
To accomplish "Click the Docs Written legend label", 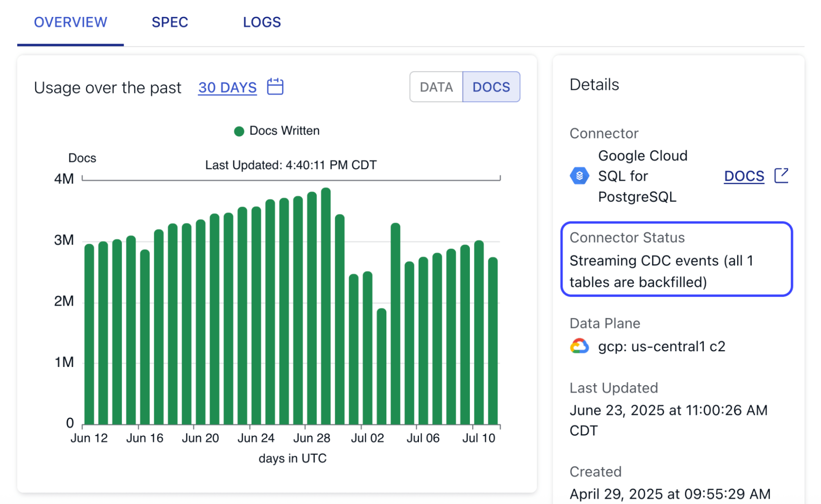I will tap(284, 131).
